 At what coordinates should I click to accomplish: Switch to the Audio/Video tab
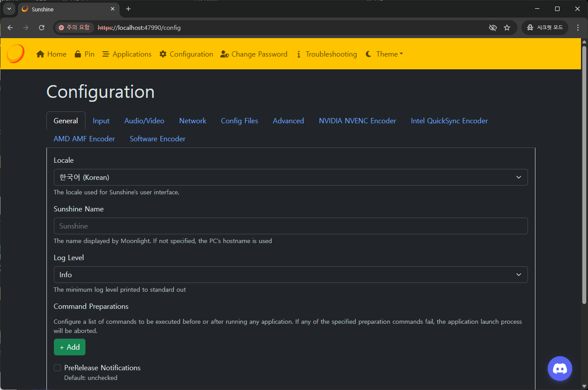click(144, 121)
